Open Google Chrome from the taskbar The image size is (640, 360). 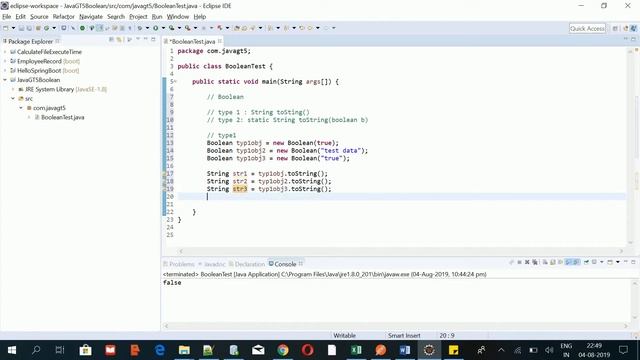(x=282, y=350)
